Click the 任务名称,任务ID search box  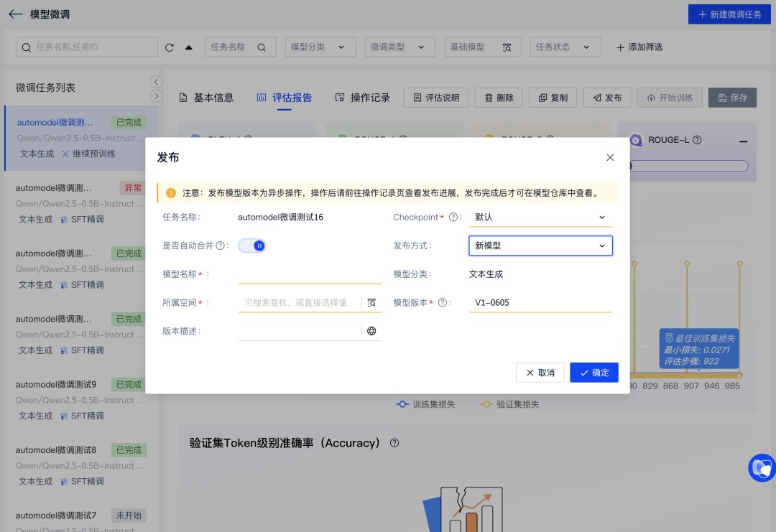[x=87, y=47]
